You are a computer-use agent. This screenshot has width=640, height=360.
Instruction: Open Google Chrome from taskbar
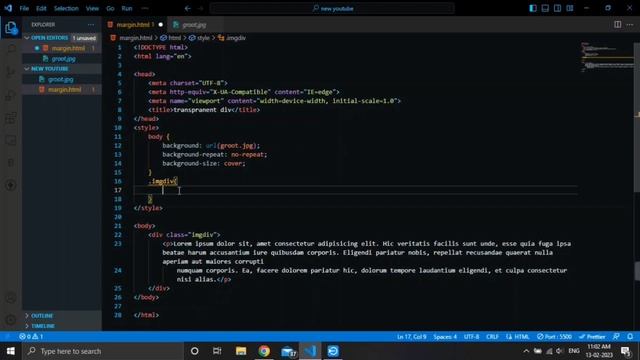pos(264,351)
